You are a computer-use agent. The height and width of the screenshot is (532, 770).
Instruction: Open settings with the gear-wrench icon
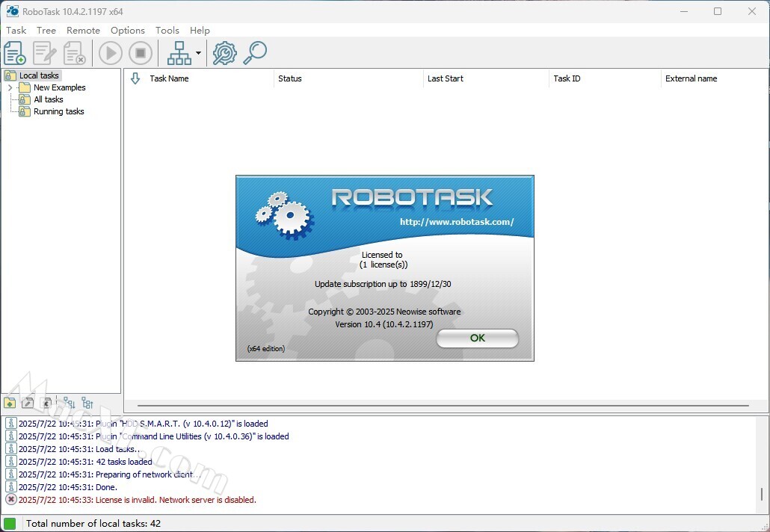224,53
